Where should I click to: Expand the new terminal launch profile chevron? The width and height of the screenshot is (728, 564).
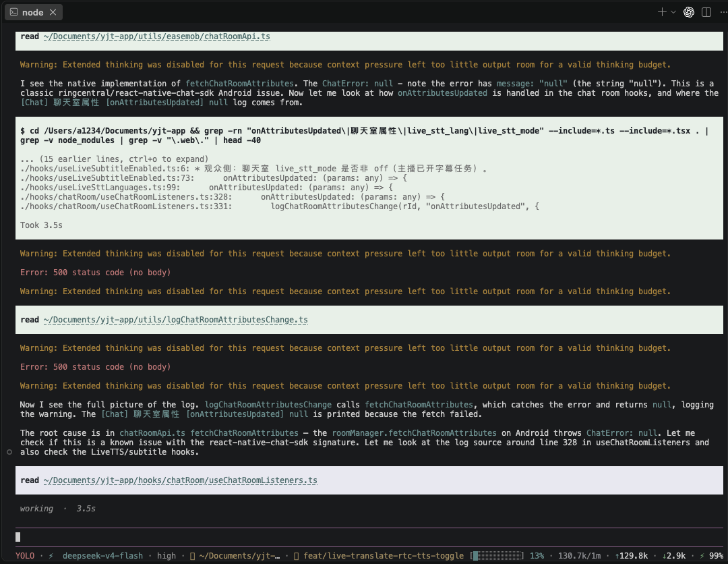coord(673,12)
